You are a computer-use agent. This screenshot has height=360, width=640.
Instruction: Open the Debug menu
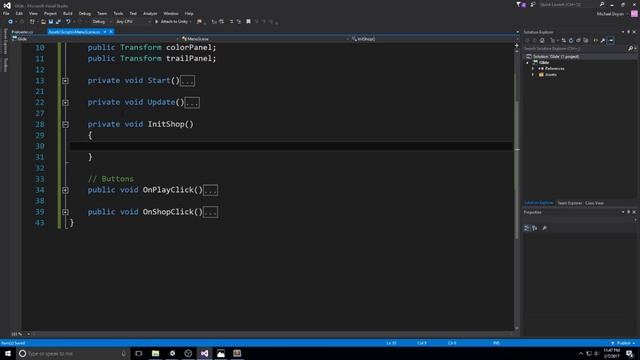84,13
